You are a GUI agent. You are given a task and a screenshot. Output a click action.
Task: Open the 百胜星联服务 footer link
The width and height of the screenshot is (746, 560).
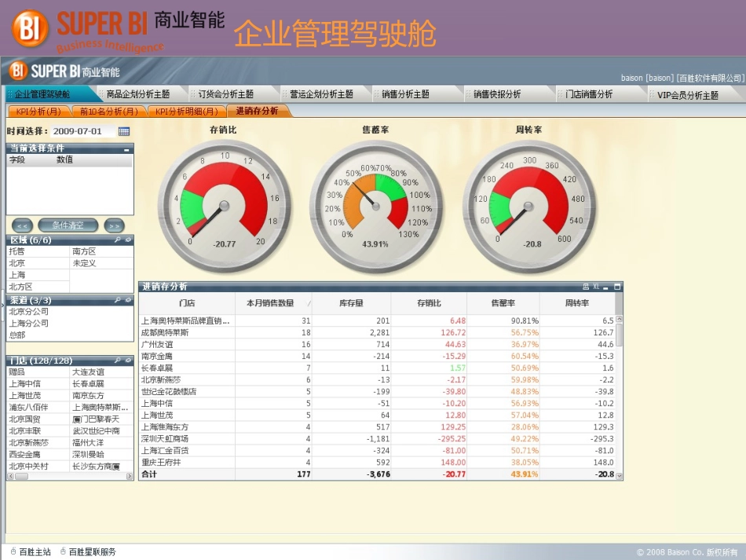tap(93, 552)
